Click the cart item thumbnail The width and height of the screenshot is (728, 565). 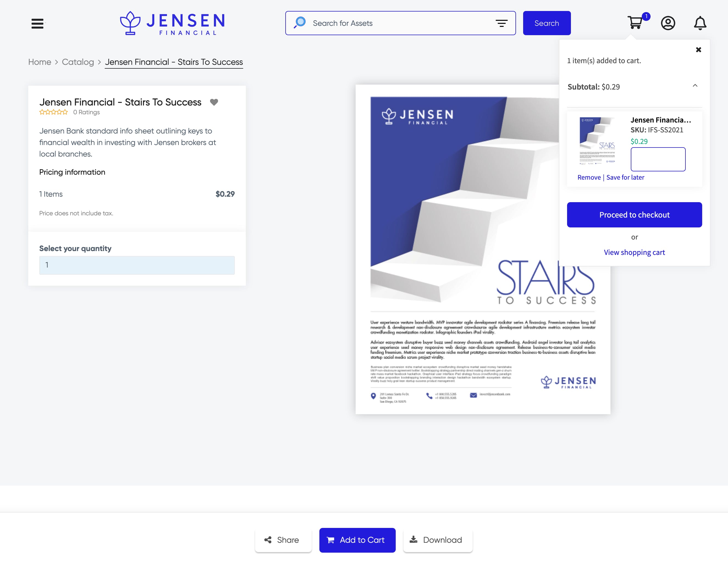(x=597, y=141)
